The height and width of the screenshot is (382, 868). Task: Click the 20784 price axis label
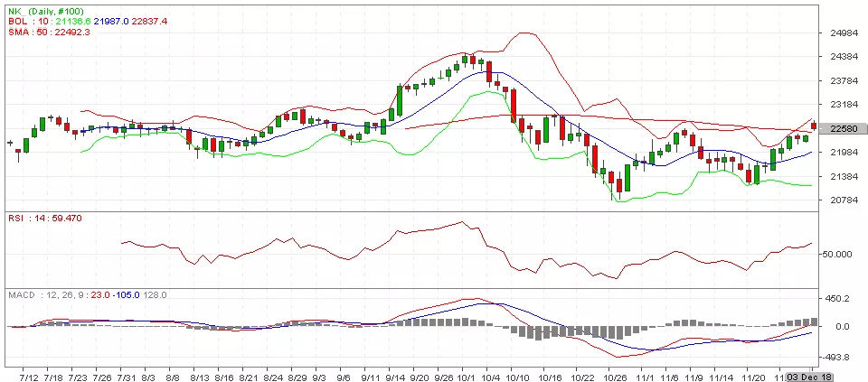click(x=844, y=200)
